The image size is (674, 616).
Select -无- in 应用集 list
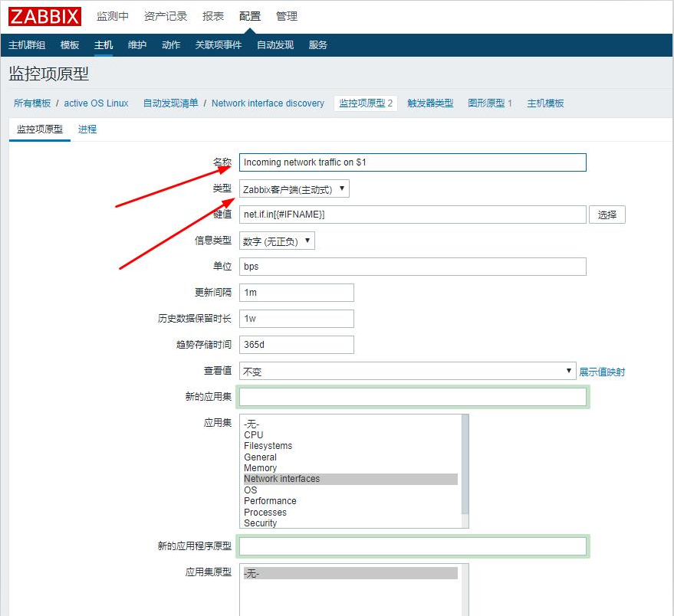click(x=350, y=424)
